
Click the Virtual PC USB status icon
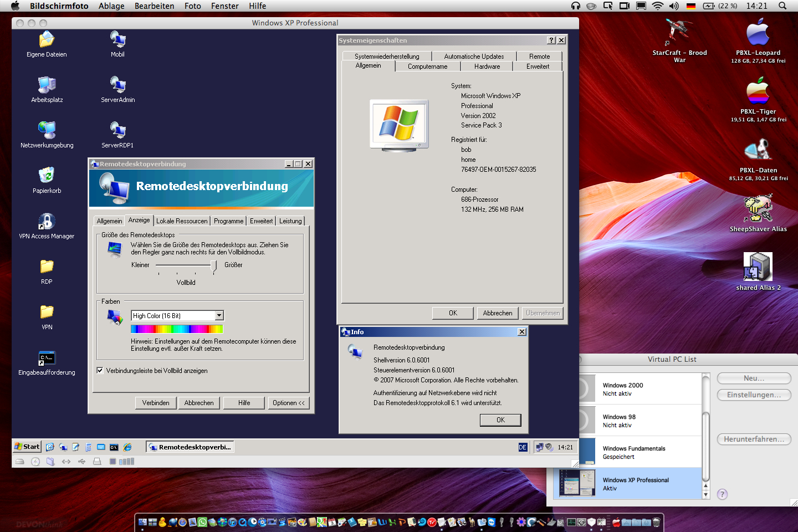(81, 462)
